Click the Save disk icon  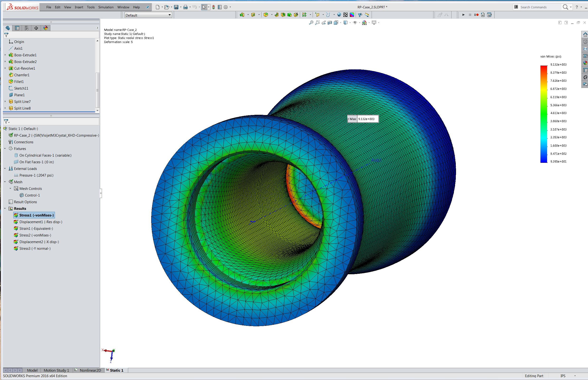(x=176, y=7)
